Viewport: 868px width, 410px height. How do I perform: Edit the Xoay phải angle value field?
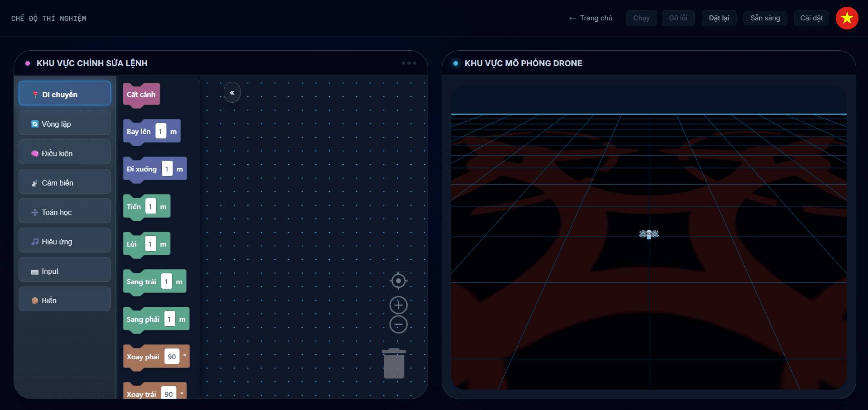coord(172,357)
